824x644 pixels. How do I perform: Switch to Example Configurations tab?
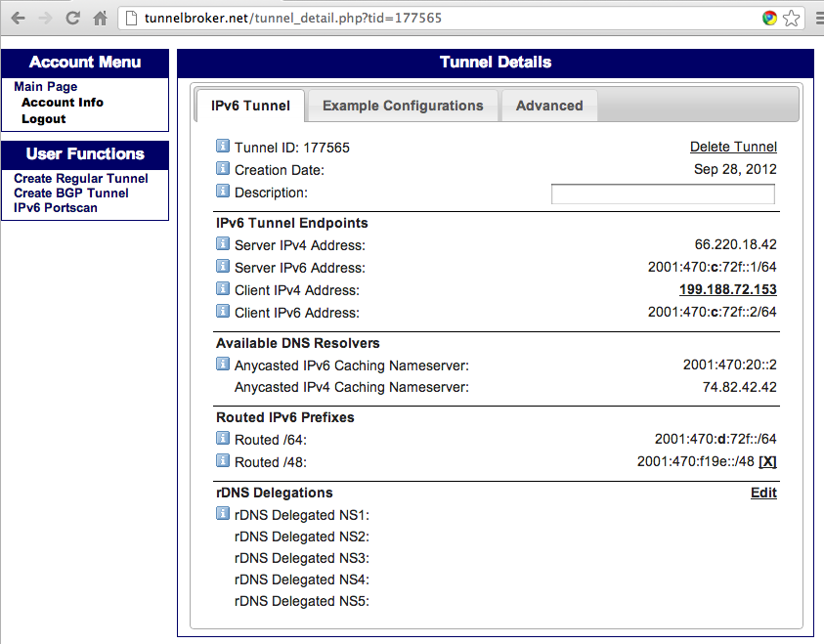point(403,106)
